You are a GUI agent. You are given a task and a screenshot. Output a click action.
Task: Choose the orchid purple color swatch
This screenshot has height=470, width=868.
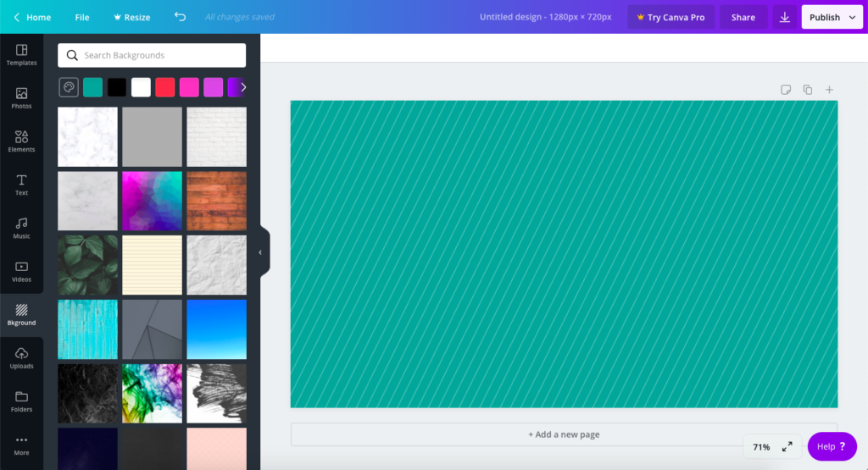pos(213,87)
